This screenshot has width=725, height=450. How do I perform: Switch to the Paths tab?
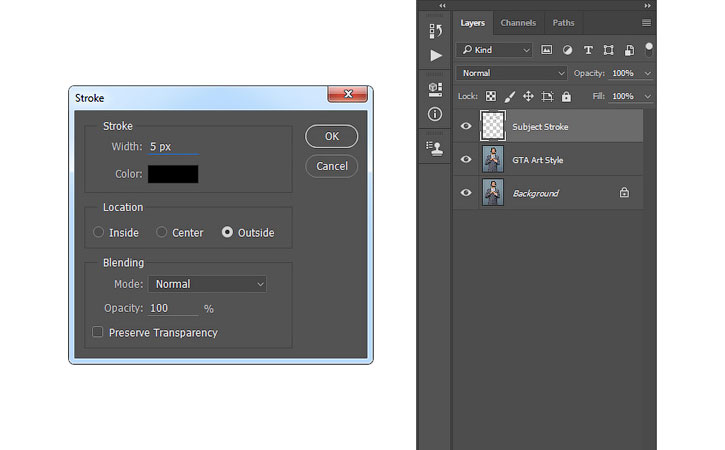click(x=563, y=23)
